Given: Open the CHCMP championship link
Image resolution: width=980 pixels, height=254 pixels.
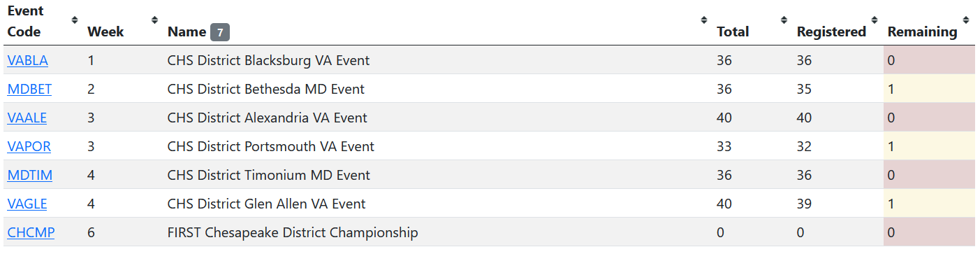Looking at the screenshot, I should point(31,232).
